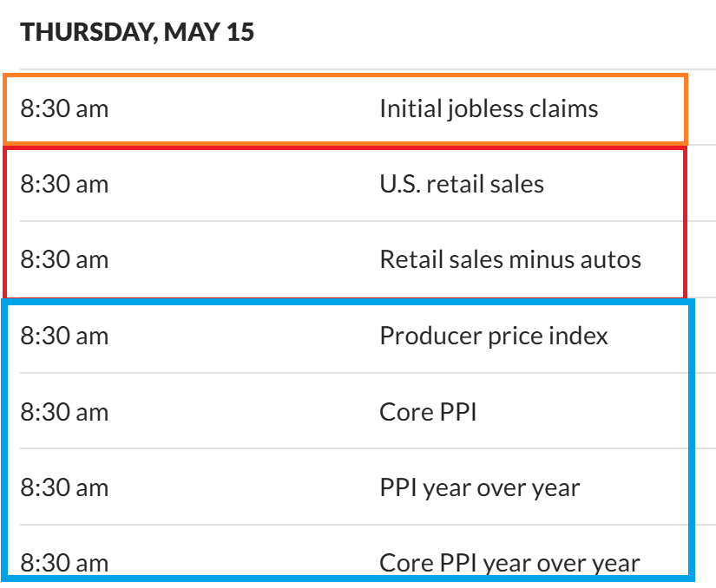Open the Producer price index entry
The width and height of the screenshot is (716, 588).
pos(494,336)
